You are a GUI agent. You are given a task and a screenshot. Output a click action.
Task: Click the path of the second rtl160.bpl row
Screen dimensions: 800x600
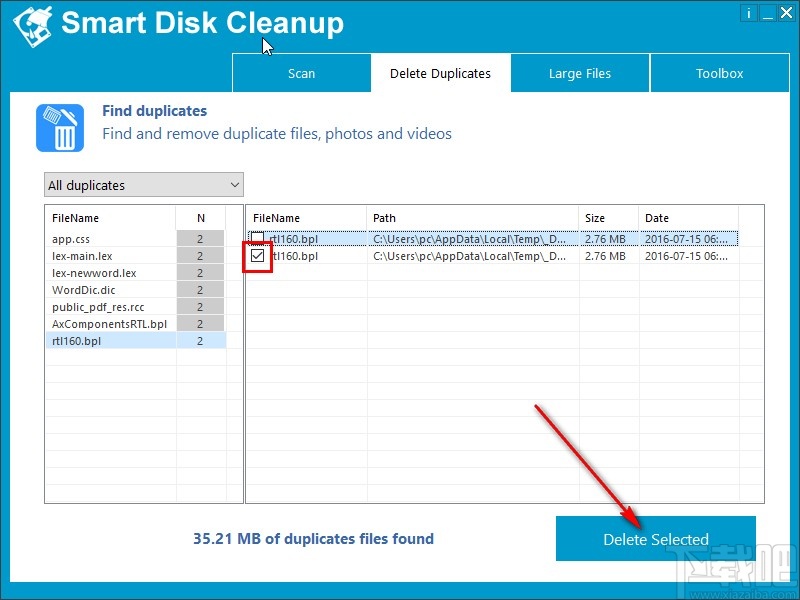(469, 256)
